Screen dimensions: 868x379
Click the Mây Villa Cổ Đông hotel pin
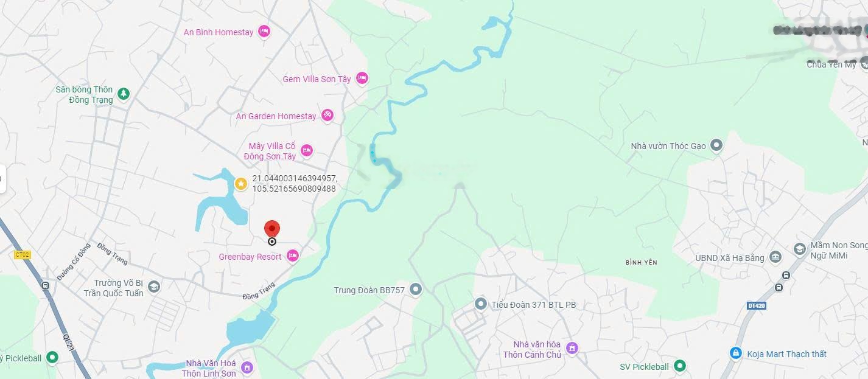(306, 150)
